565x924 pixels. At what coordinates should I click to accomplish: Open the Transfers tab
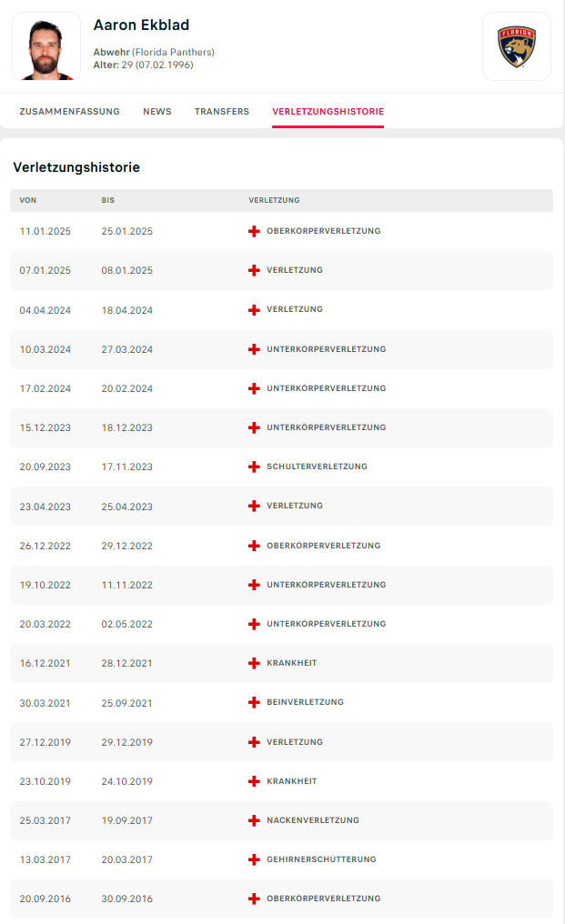point(222,112)
